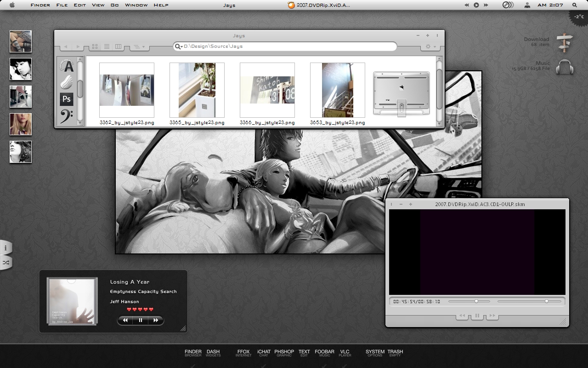Click file pane scrollbar down arrow in Jays window

tap(439, 123)
